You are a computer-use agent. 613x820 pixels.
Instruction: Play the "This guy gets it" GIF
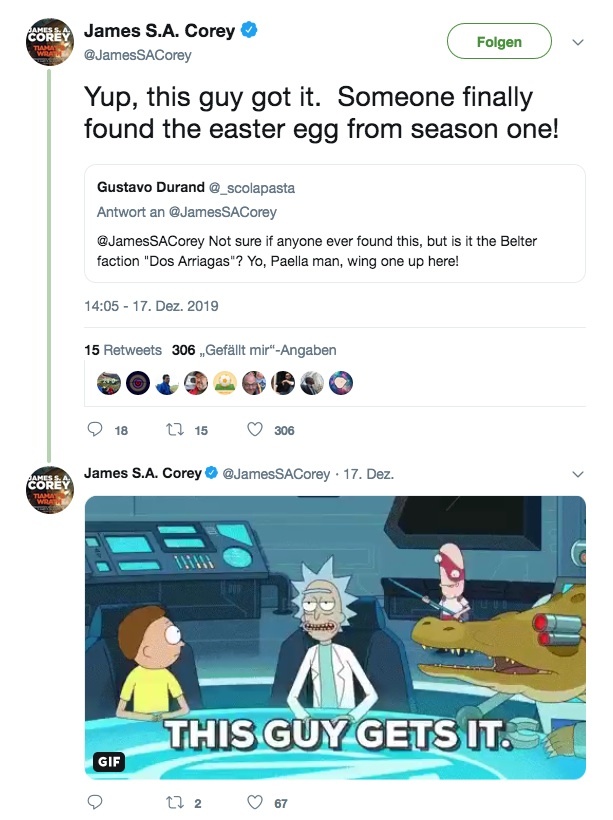click(335, 638)
